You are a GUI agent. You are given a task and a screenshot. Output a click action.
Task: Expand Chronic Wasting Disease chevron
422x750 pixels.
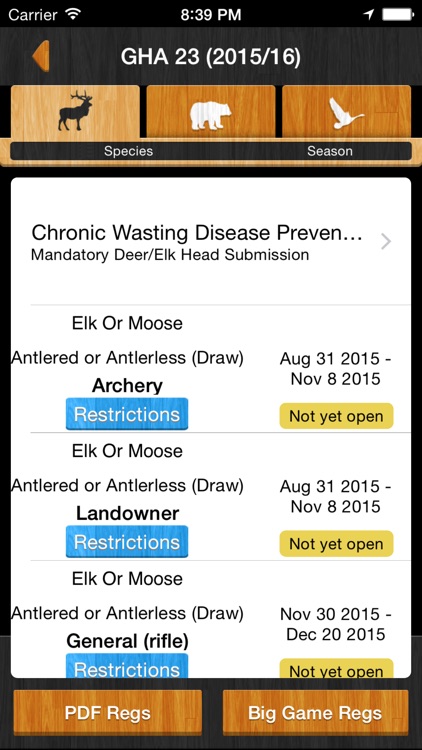[386, 242]
